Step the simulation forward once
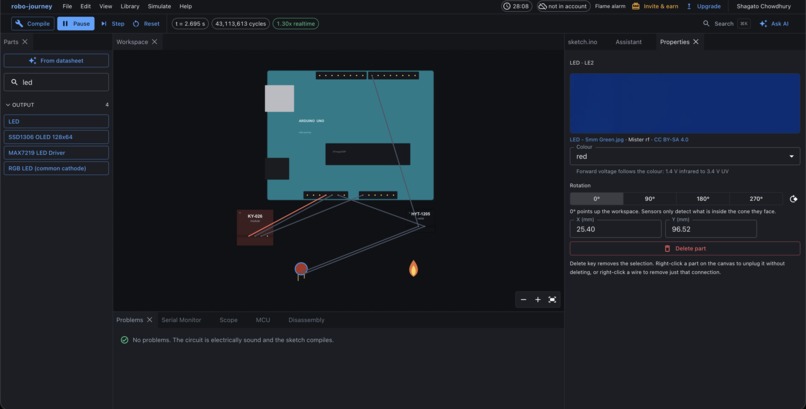Image resolution: width=806 pixels, height=409 pixels. click(x=113, y=24)
